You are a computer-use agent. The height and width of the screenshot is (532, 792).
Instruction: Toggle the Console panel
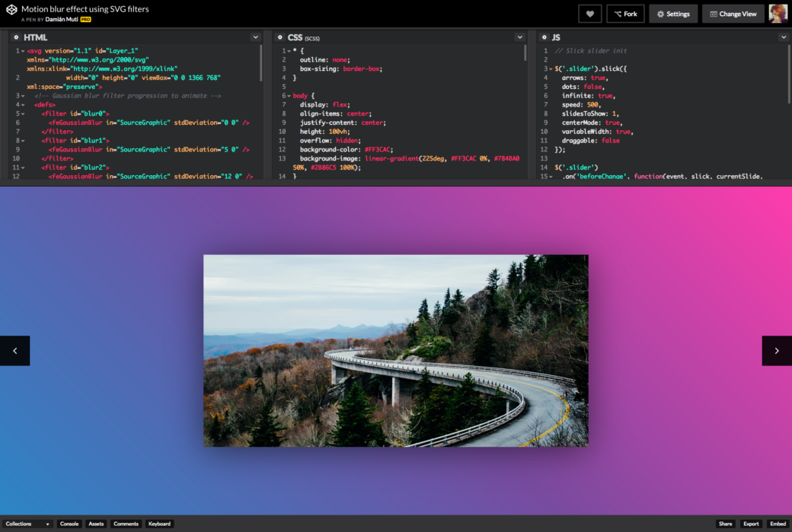point(69,524)
